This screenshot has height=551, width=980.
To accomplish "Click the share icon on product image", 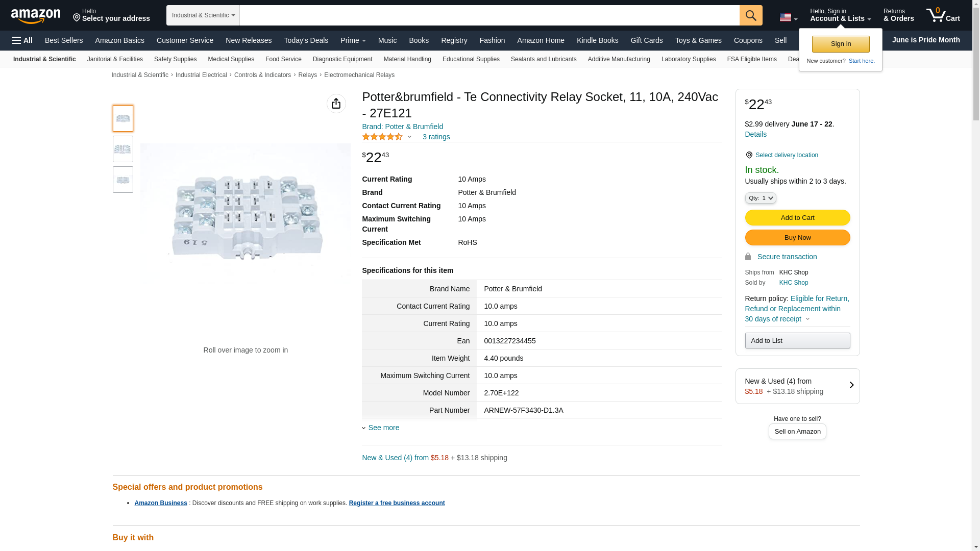I will 336,104.
